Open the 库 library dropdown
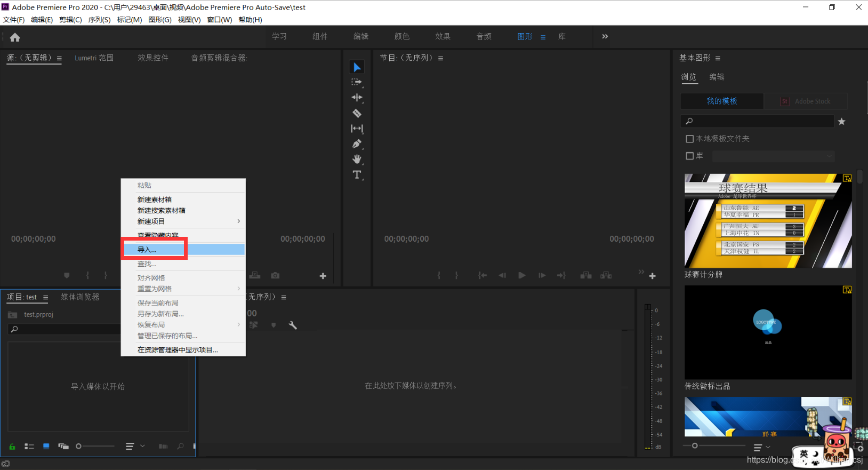Screen dimensions: 868x470 pyautogui.click(x=773, y=156)
